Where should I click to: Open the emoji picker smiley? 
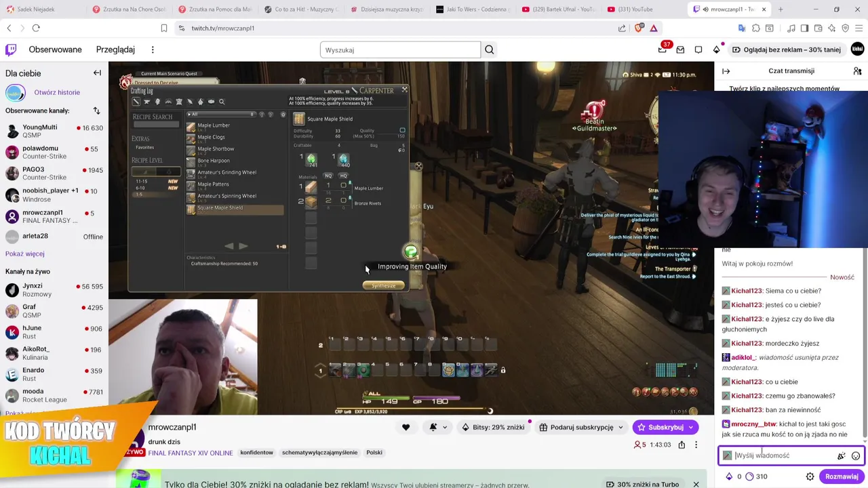[856, 456]
